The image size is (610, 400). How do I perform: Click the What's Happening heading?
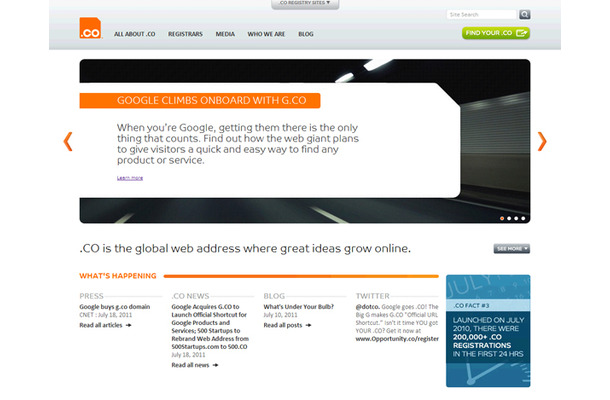[118, 276]
